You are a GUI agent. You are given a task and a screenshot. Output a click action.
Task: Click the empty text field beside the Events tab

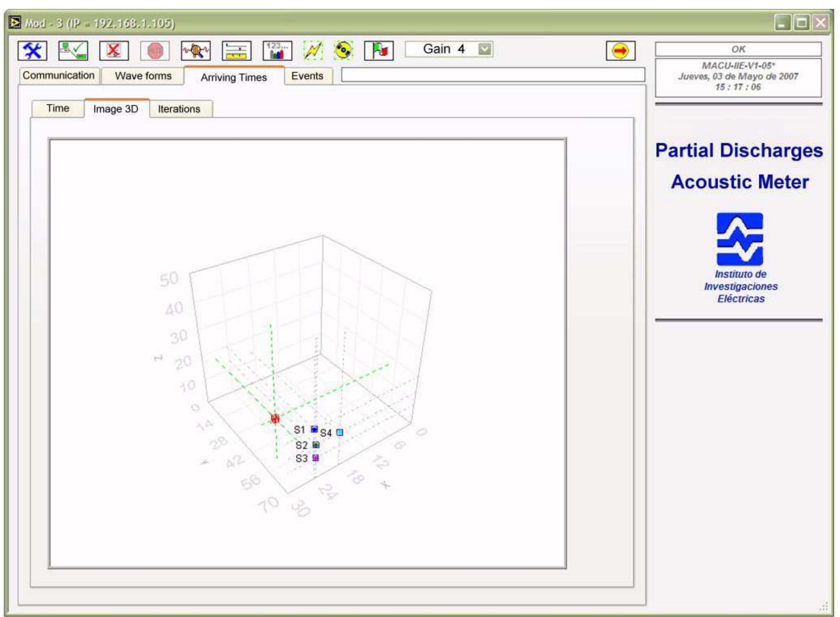pos(492,74)
